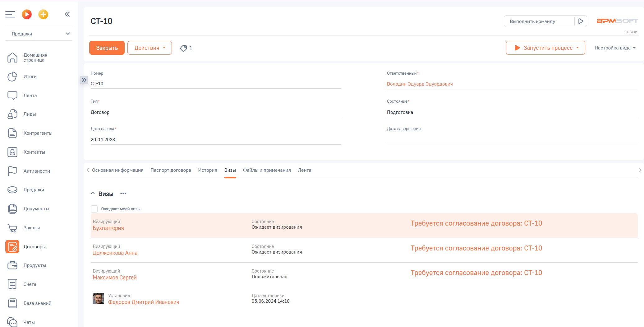Image resolution: width=644 pixels, height=327 pixels.
Task: Click Федоров Дмитрий Иванович avatar photo
Action: click(x=98, y=299)
